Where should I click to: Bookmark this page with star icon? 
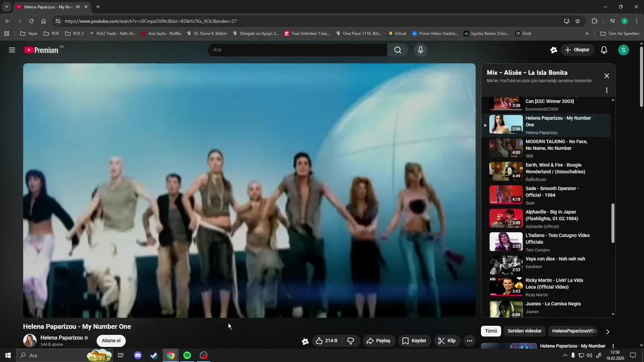pos(578,21)
